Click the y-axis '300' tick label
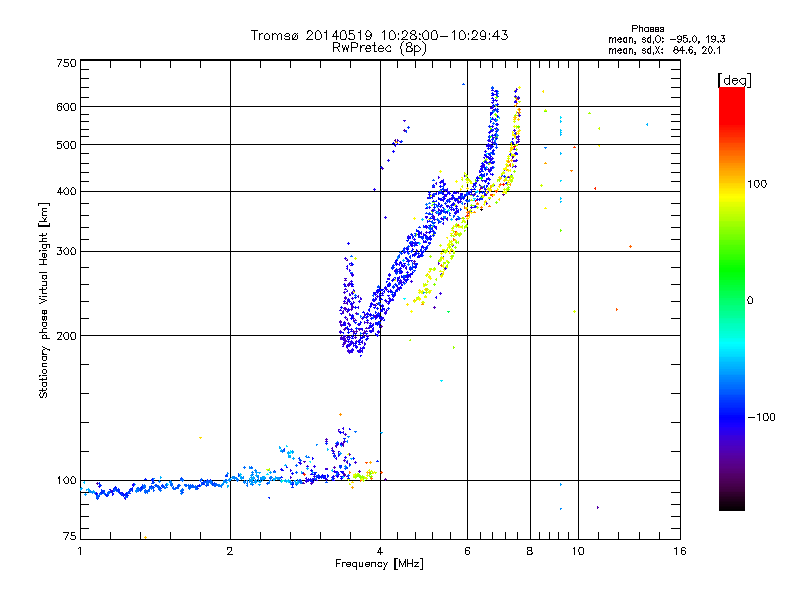 tap(66, 251)
